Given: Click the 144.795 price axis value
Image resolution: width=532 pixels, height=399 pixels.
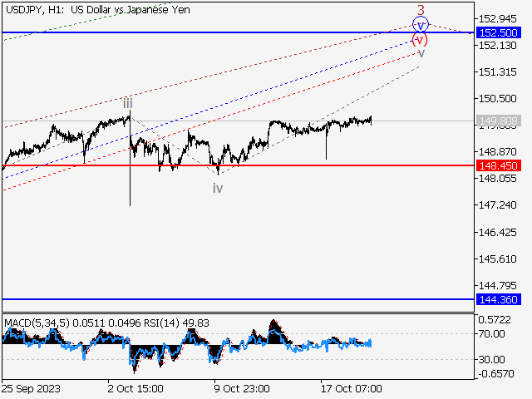Looking at the screenshot, I should click(x=497, y=285).
